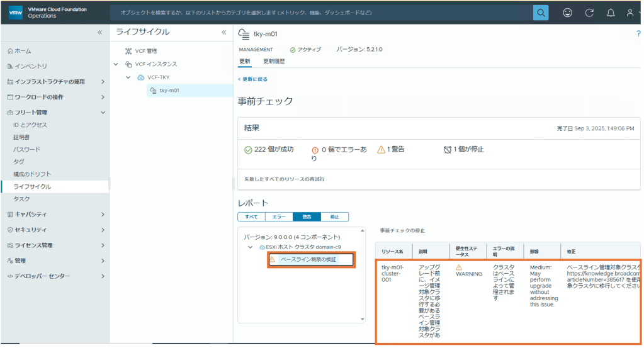Click report list scroll down arrow
Screen dimensions: 644x348
point(362,319)
